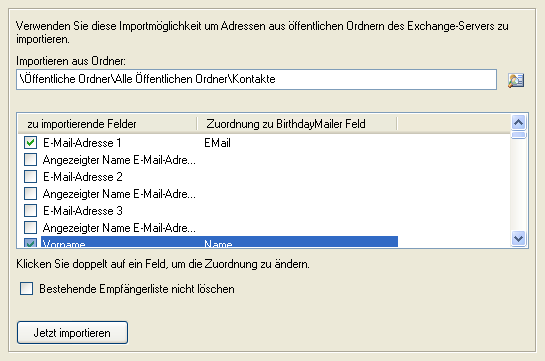Select the E-Mail-Adresse 1 row label

[82, 143]
